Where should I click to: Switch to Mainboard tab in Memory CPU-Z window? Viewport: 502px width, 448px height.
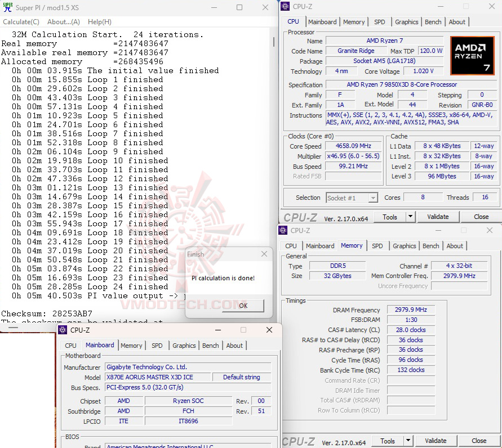[x=320, y=246]
